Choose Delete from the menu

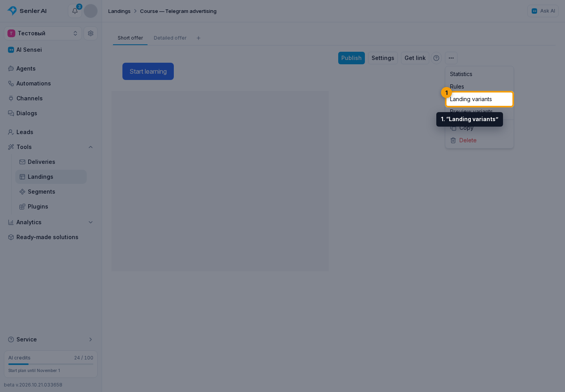point(479,140)
